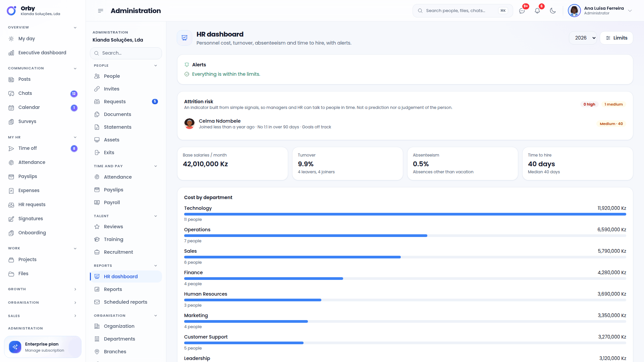This screenshot has width=644, height=362.
Task: Click the Surveys clipboard icon
Action: (x=11, y=121)
